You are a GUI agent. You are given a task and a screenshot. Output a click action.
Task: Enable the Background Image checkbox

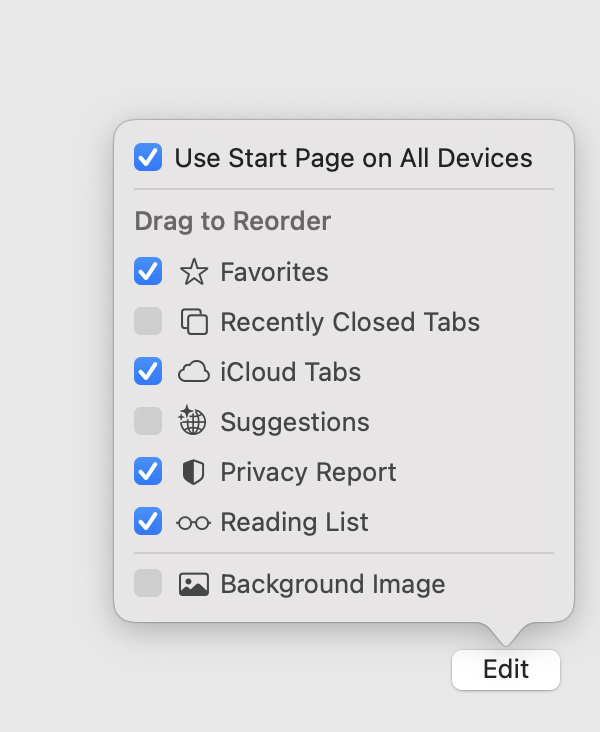click(148, 583)
